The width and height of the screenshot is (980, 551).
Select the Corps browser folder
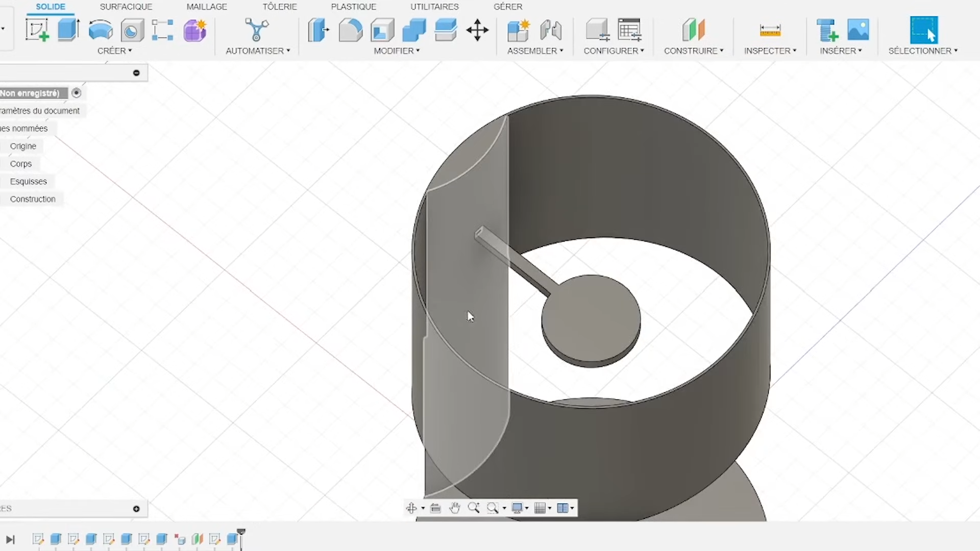21,164
